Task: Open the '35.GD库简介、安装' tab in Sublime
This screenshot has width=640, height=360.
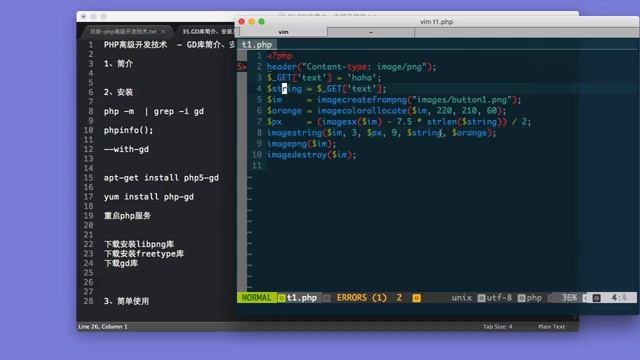Action: click(x=207, y=31)
